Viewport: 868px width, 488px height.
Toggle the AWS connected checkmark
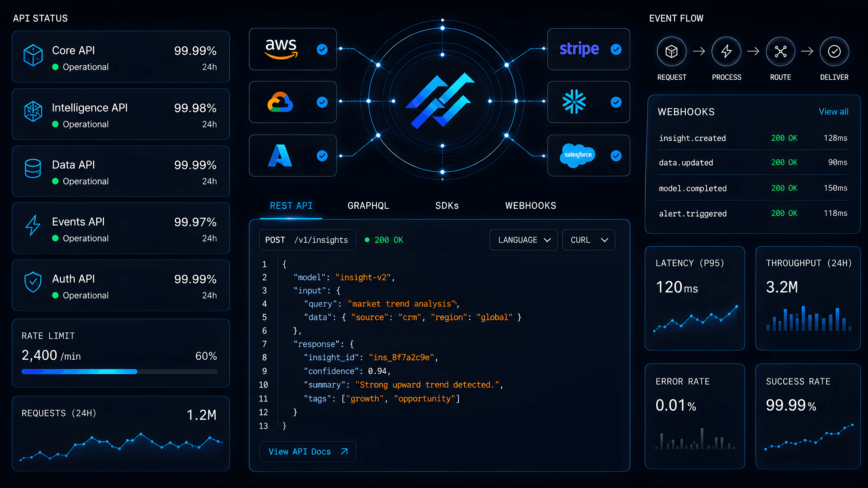coord(322,49)
